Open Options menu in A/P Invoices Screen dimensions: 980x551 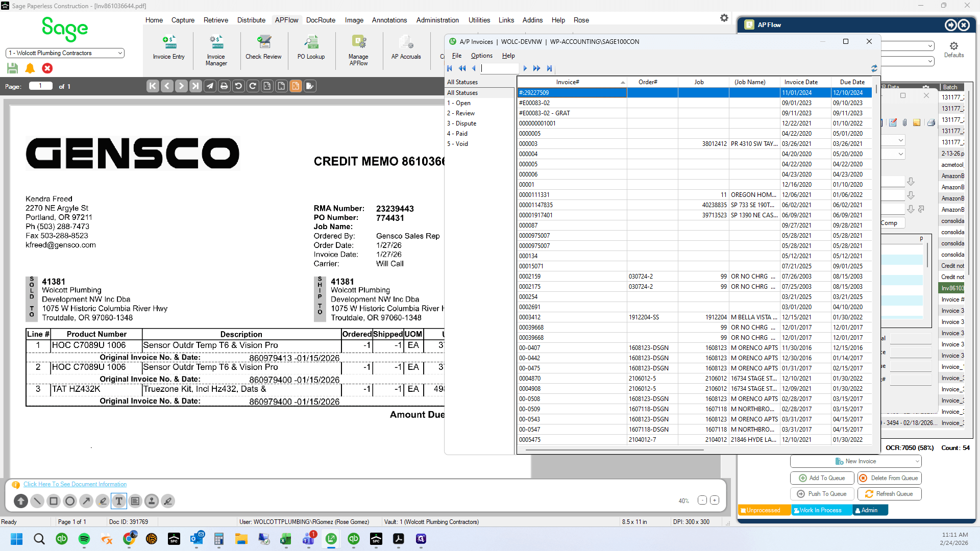click(x=482, y=56)
